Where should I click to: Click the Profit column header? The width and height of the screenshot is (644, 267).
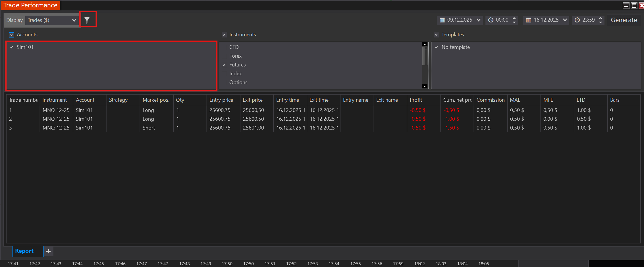(x=416, y=100)
